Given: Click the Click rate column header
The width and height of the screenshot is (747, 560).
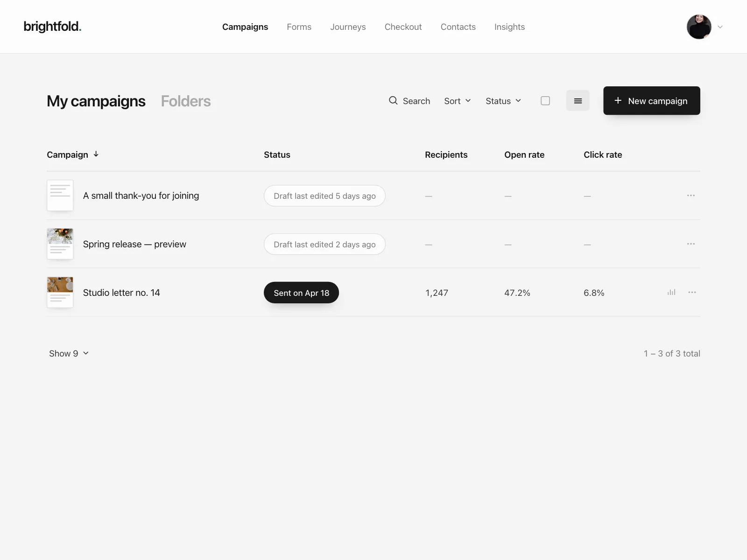Looking at the screenshot, I should click(603, 154).
